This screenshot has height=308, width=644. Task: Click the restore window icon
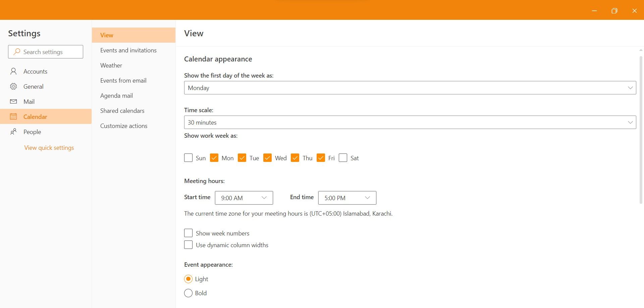click(x=614, y=11)
